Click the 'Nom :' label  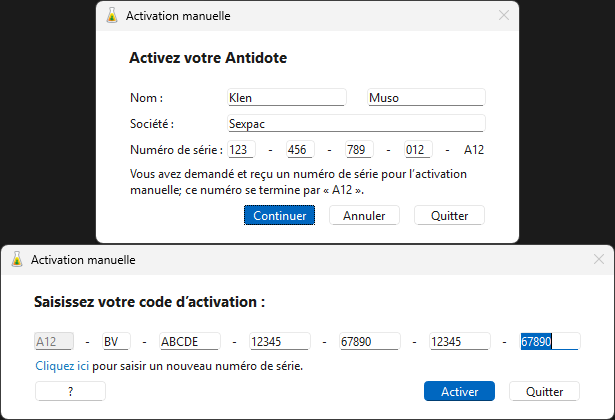click(146, 97)
